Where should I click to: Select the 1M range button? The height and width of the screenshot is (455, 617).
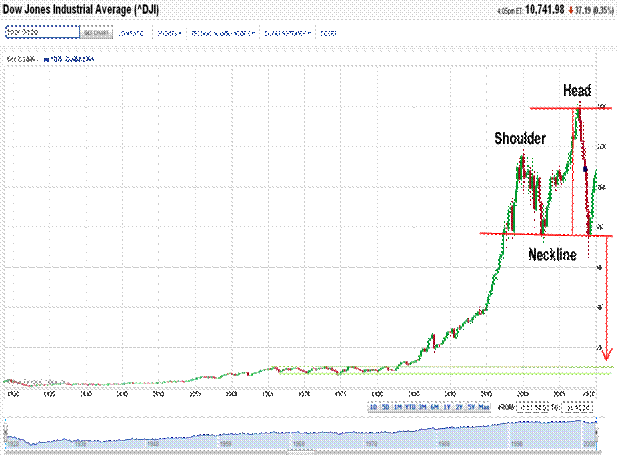(398, 407)
